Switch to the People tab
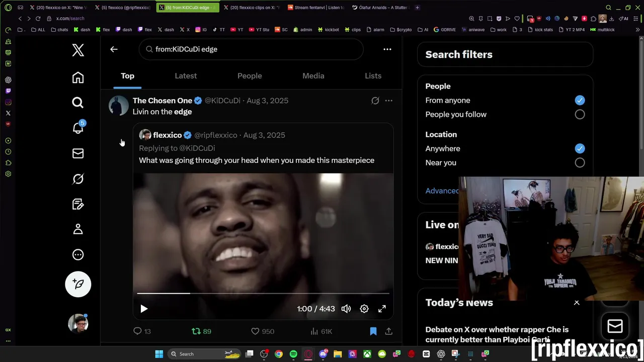 [250, 76]
